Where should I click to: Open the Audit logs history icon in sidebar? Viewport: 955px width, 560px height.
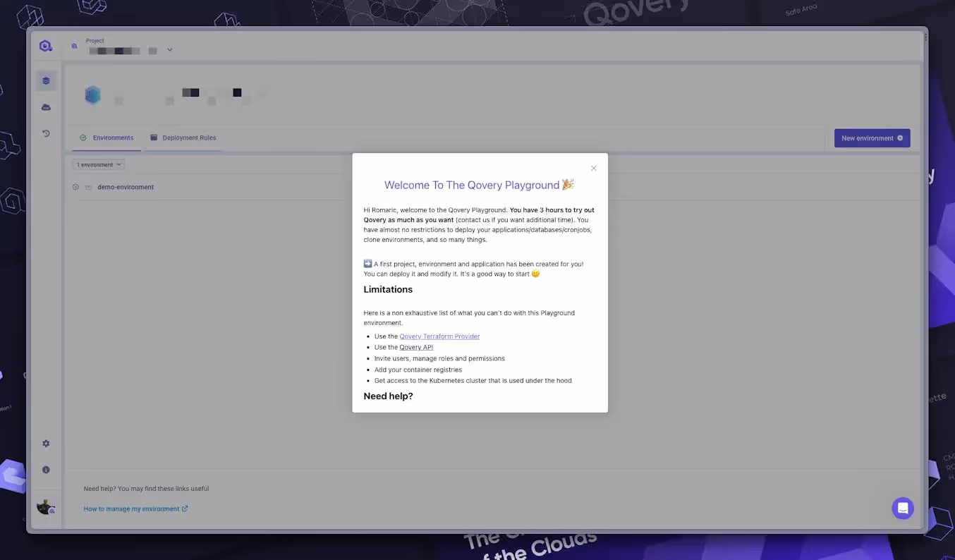coord(46,133)
